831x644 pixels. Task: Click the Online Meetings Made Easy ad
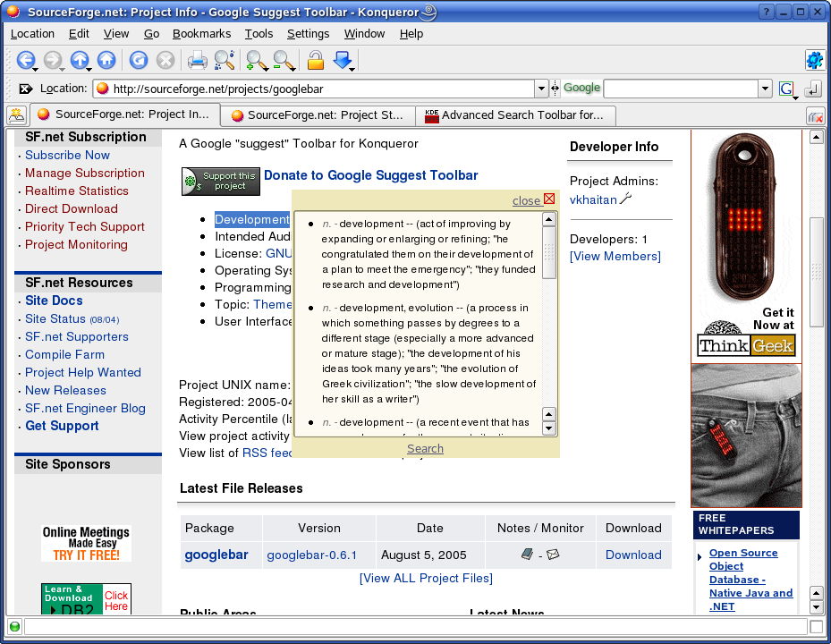[87, 543]
